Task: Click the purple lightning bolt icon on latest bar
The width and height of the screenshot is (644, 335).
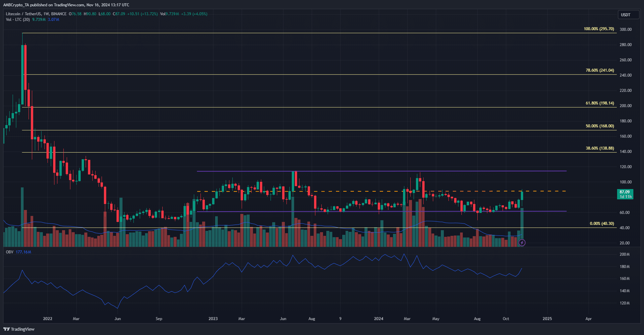Action: pos(522,243)
